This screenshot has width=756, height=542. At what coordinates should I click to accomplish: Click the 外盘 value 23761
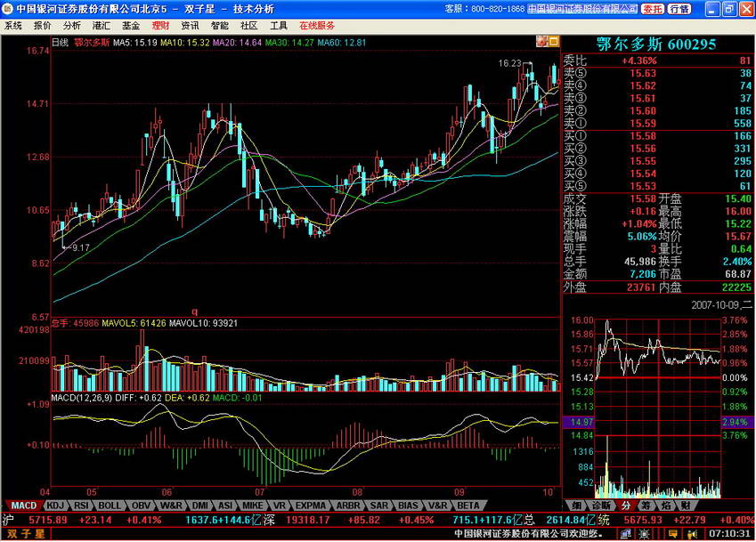641,287
